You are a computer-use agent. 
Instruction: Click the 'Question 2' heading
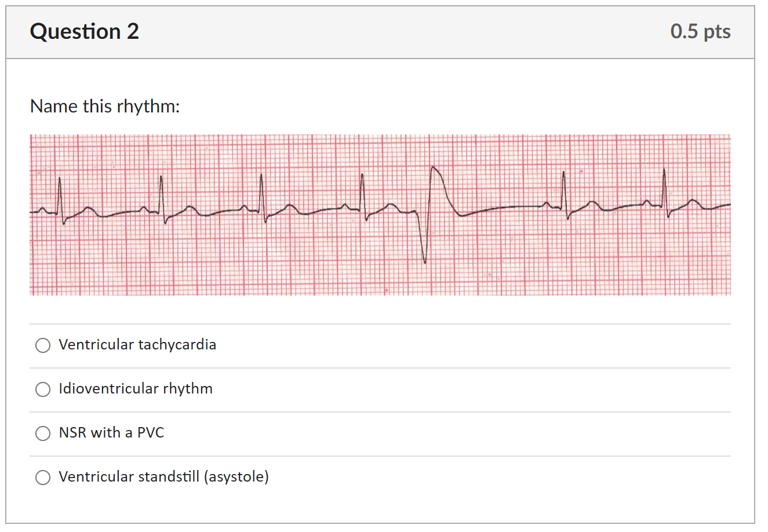[x=85, y=31]
